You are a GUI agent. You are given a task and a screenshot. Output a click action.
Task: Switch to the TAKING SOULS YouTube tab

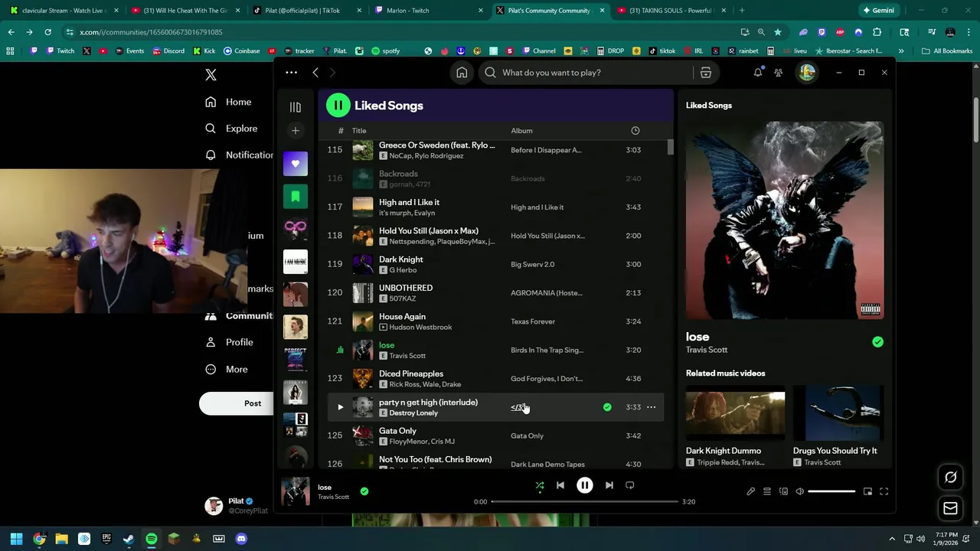click(x=671, y=11)
